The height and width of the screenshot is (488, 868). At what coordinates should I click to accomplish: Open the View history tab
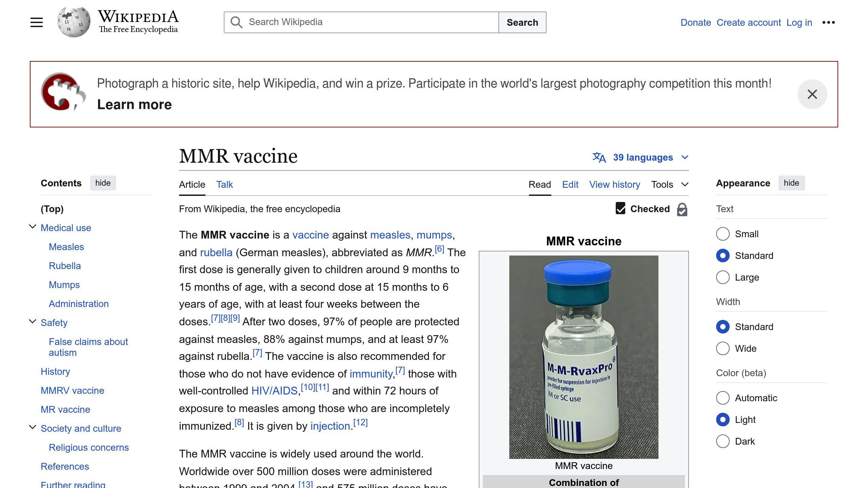point(614,184)
